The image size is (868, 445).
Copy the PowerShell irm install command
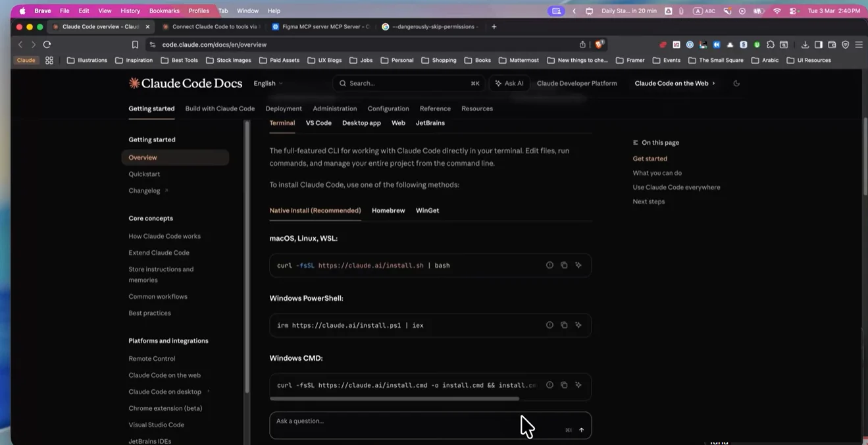click(x=564, y=325)
